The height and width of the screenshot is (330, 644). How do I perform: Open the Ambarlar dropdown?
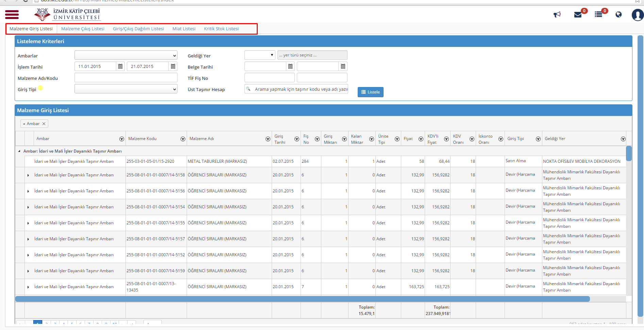pyautogui.click(x=126, y=55)
